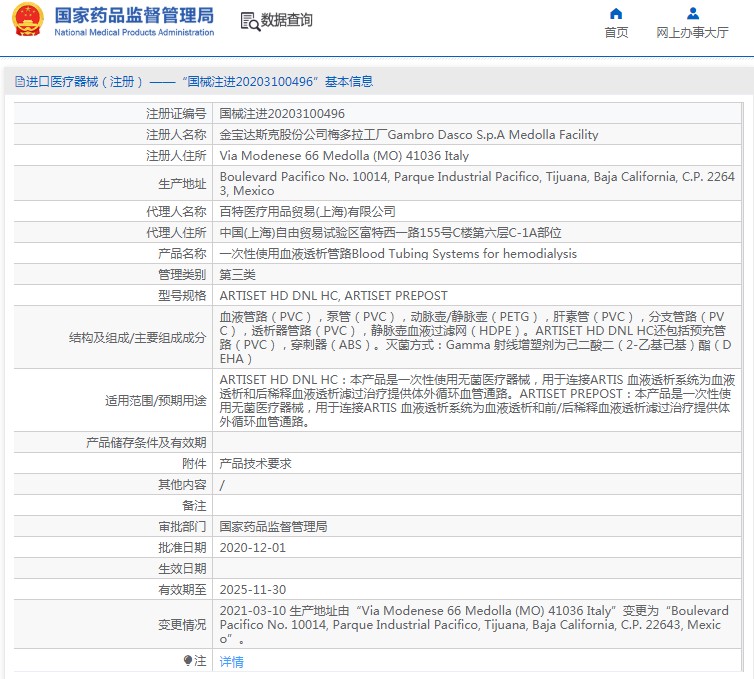The width and height of the screenshot is (754, 679).
Task: Click the document icon before 进口医疗器械
Action: point(20,82)
